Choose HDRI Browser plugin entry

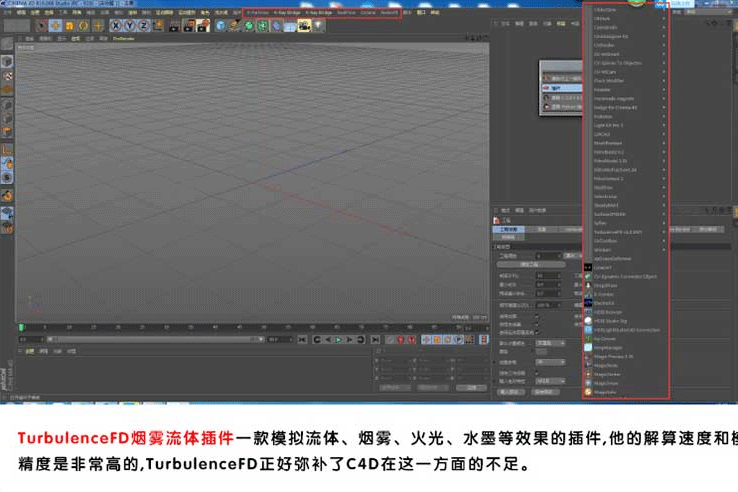tap(627, 312)
